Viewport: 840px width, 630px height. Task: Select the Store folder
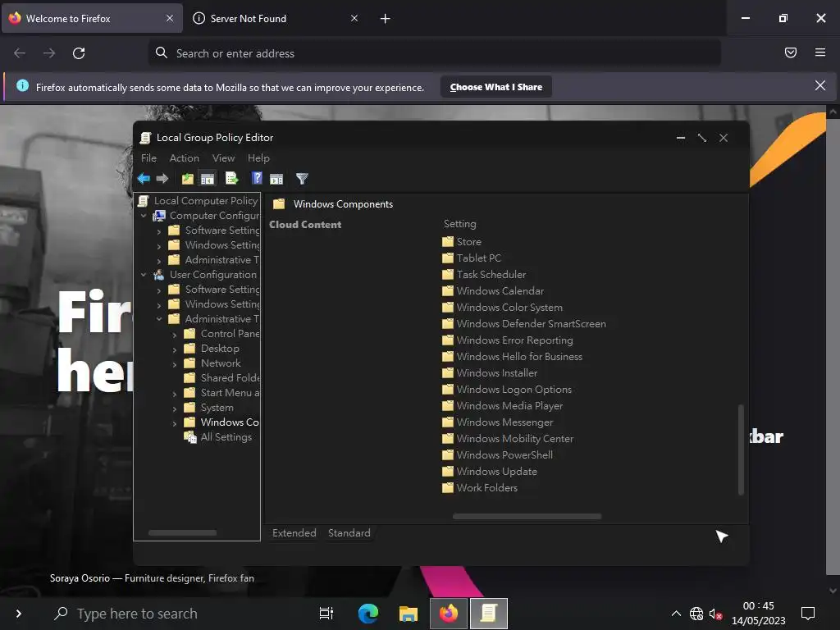tap(462, 242)
